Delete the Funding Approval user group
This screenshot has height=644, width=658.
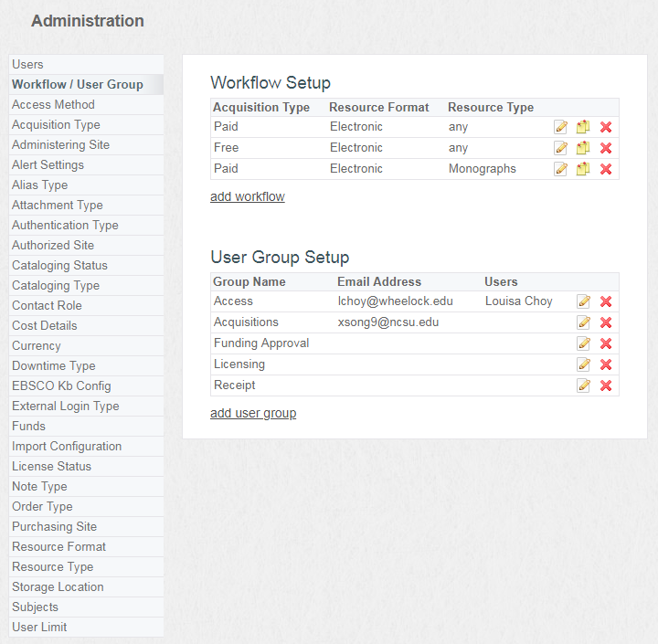click(606, 343)
